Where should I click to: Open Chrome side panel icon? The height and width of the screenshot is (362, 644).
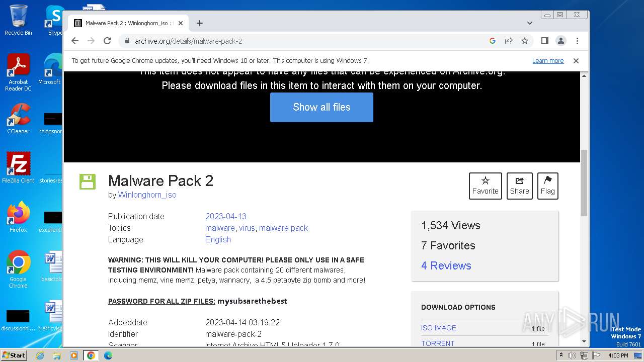click(544, 41)
